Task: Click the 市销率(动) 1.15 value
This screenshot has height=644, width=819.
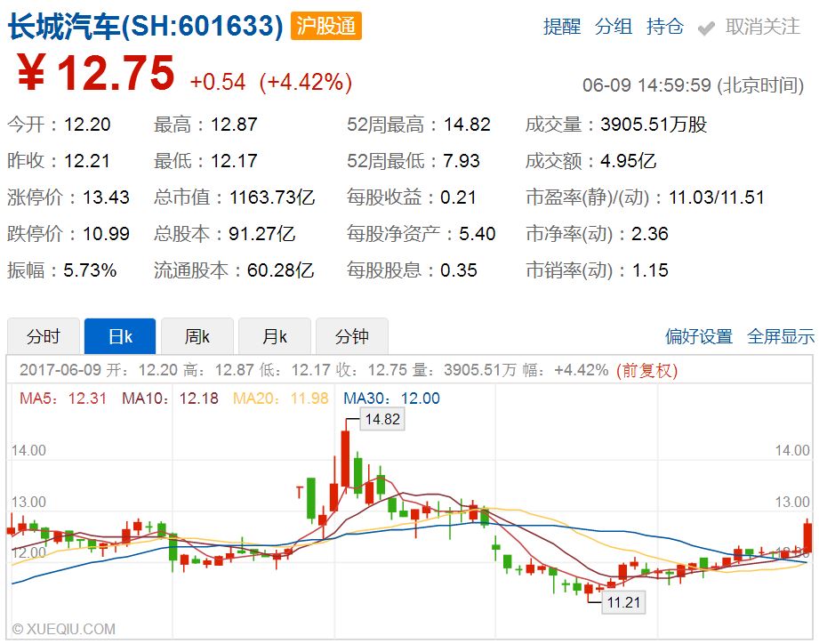Action: [x=650, y=270]
